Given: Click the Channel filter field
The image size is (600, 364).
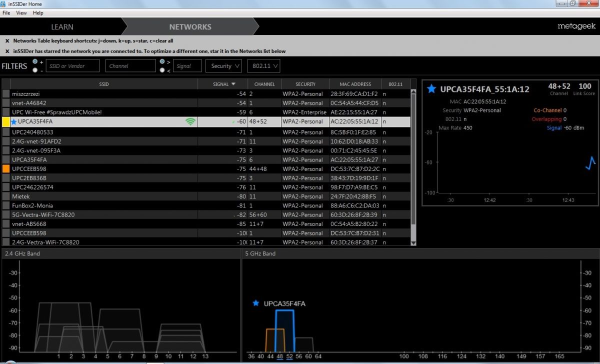Looking at the screenshot, I should pos(131,66).
